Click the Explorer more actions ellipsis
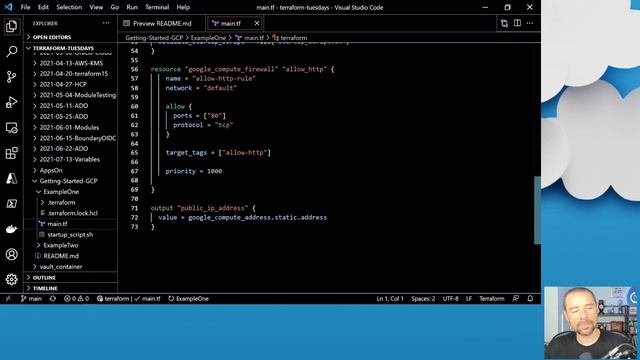 click(x=106, y=23)
